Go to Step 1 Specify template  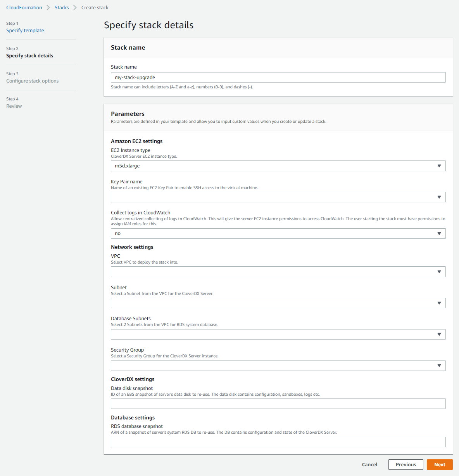pos(25,30)
